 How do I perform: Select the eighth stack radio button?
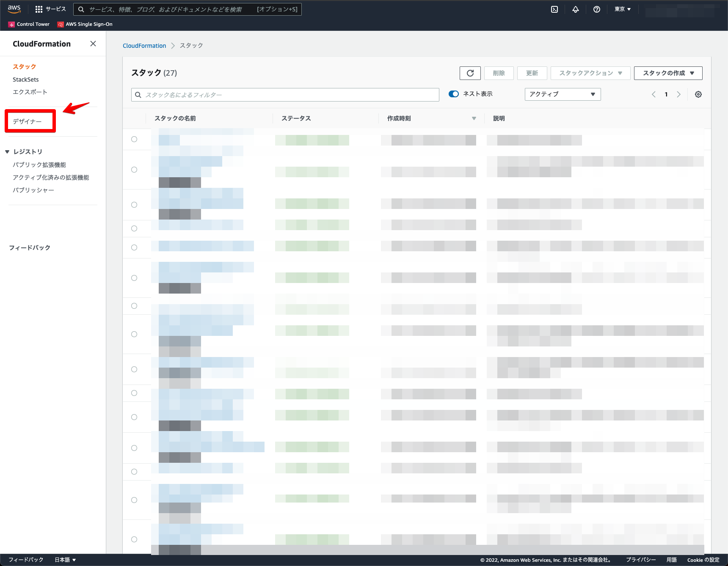(x=134, y=334)
